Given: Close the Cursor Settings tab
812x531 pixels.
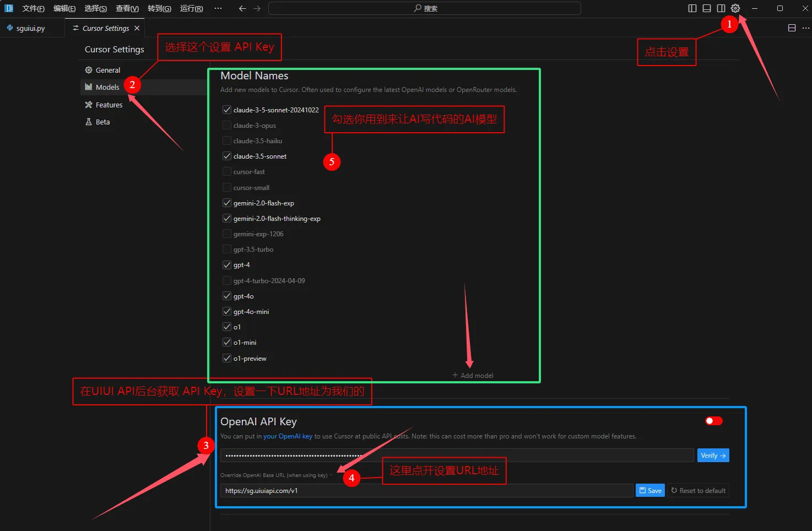Looking at the screenshot, I should (137, 28).
